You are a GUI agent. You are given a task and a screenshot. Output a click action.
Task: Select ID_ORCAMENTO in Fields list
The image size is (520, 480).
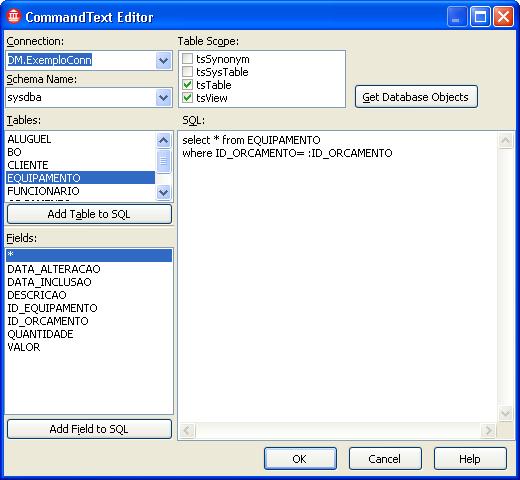point(89,321)
